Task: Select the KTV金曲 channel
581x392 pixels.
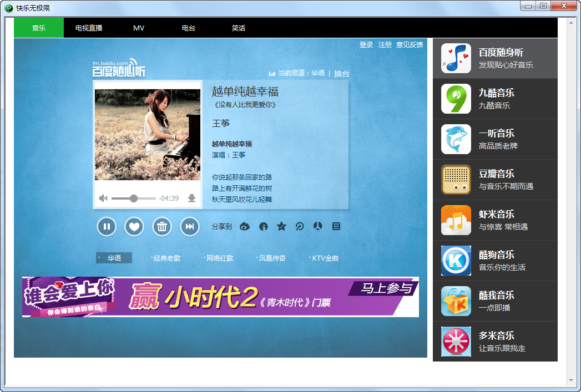Action: pos(324,258)
